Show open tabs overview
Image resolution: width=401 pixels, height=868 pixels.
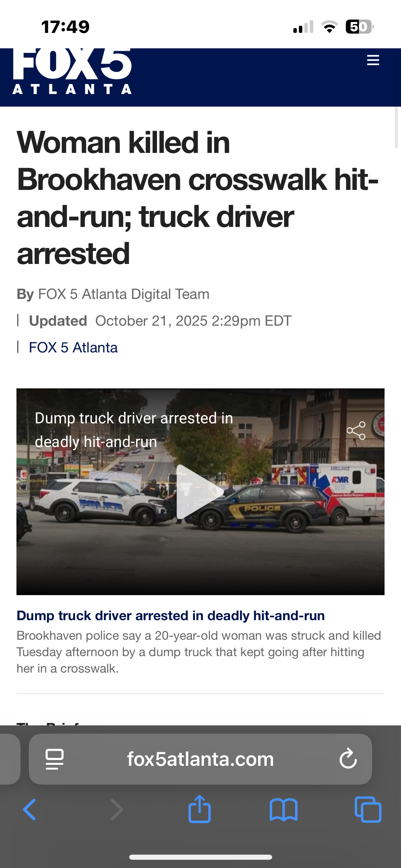(x=368, y=810)
